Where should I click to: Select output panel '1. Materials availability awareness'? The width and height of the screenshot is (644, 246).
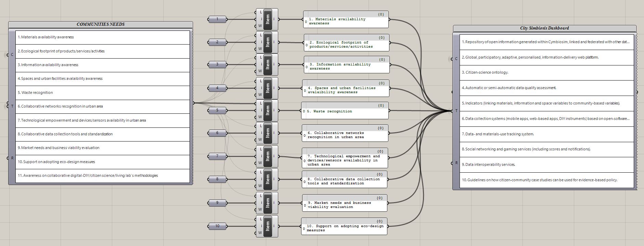[346, 20]
